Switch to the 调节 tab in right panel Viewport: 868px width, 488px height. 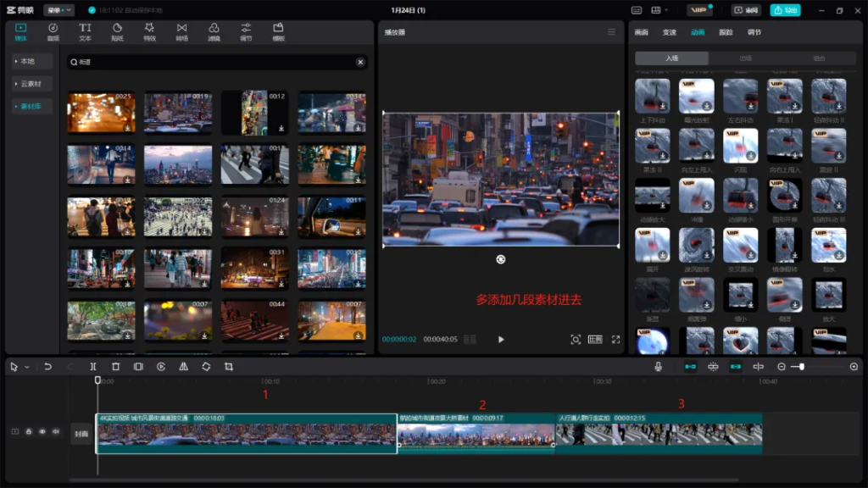(754, 32)
